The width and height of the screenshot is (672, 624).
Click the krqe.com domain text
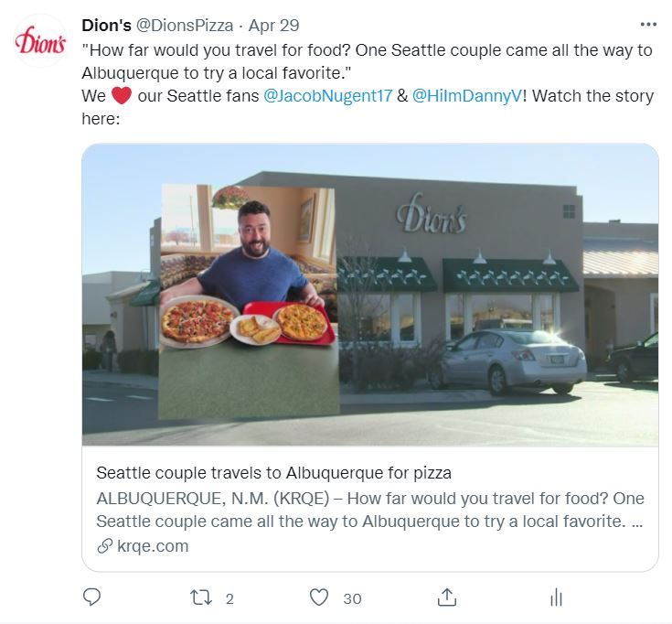click(x=153, y=546)
